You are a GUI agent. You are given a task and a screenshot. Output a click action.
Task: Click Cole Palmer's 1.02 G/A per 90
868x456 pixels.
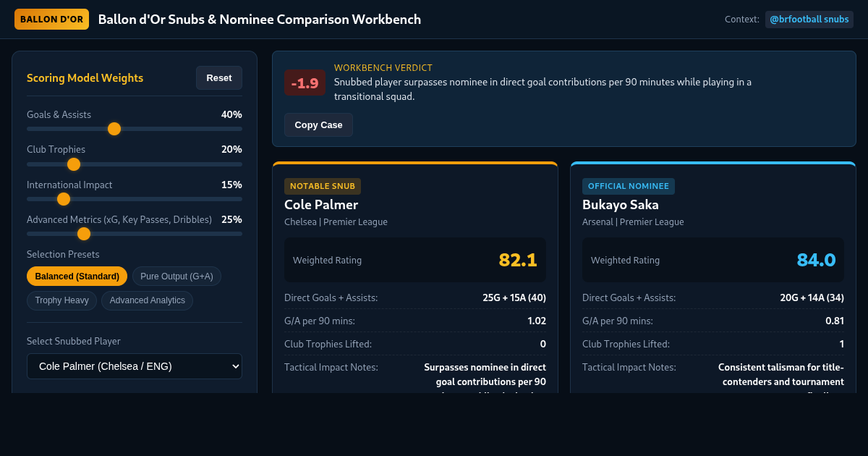(x=537, y=321)
